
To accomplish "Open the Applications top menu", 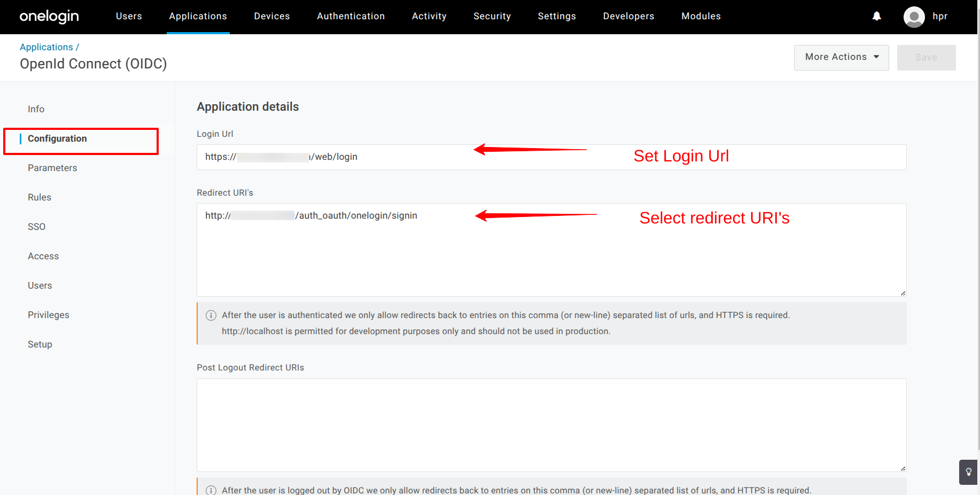I will coord(198,16).
